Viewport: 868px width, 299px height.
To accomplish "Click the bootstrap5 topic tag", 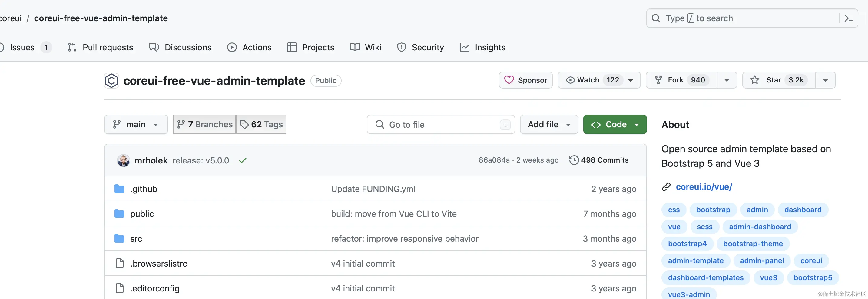I will click(812, 278).
